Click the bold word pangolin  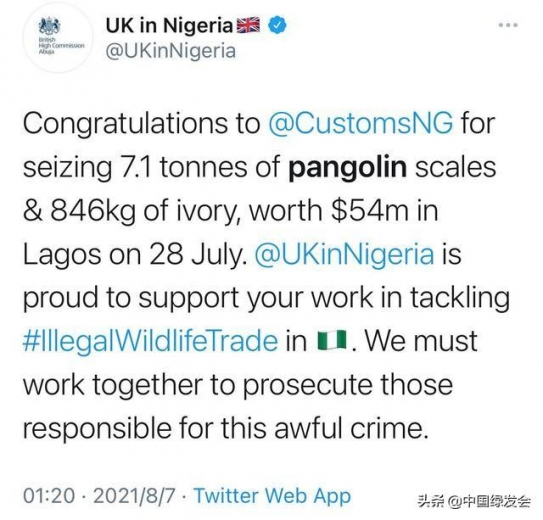[347, 168]
